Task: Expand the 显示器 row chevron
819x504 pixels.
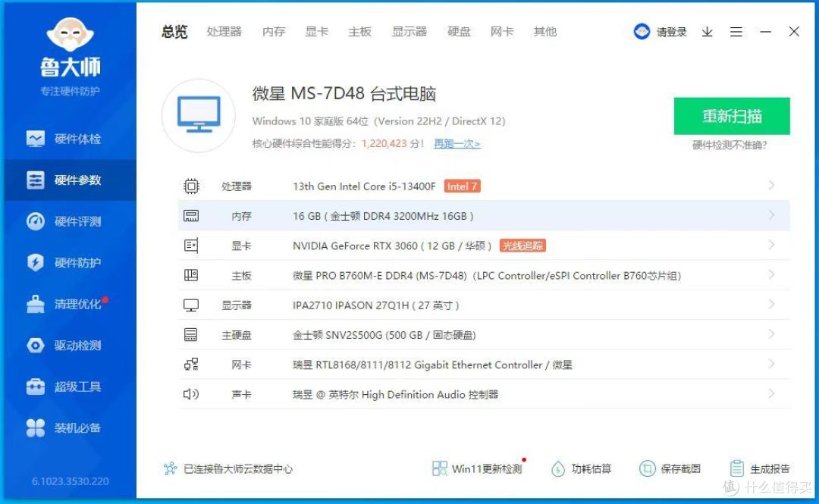Action: pos(771,305)
